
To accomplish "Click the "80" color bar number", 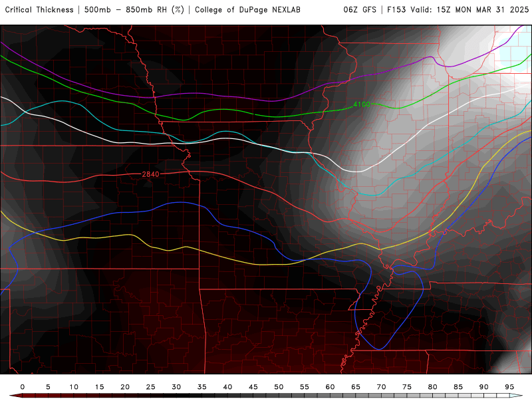I will coord(433,387).
